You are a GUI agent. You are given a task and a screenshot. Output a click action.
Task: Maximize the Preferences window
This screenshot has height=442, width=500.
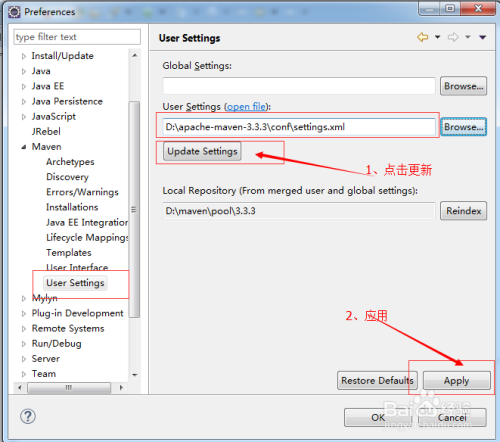(x=450, y=8)
